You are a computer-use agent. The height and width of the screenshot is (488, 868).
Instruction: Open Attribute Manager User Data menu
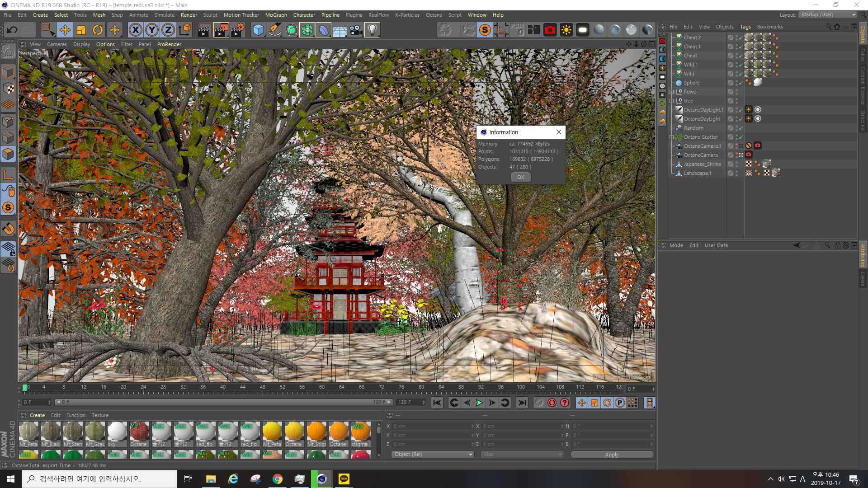(716, 245)
